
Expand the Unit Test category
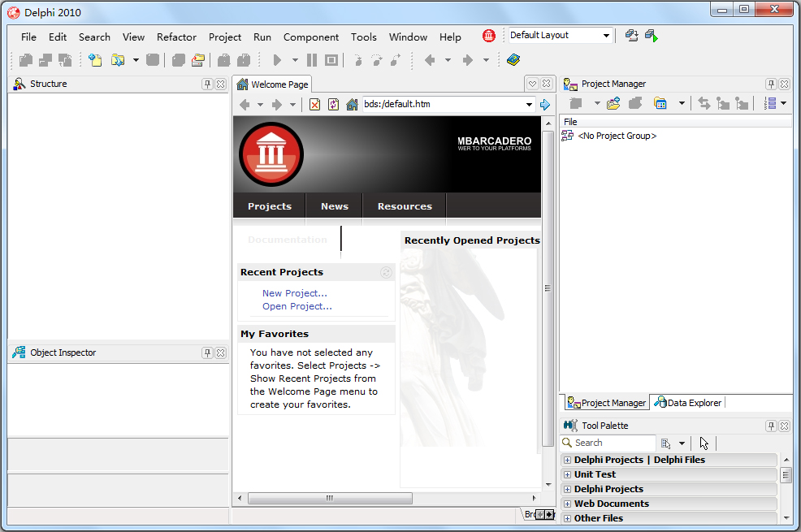point(567,474)
